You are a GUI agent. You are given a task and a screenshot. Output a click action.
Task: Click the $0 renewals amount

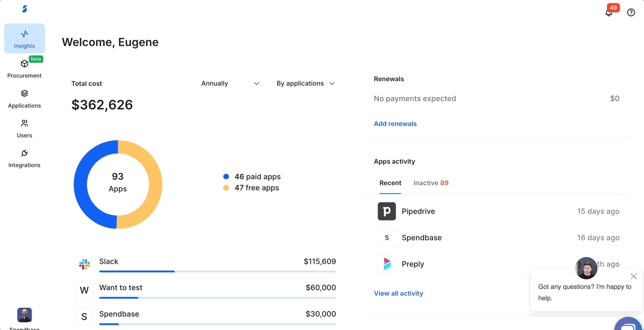click(x=615, y=98)
